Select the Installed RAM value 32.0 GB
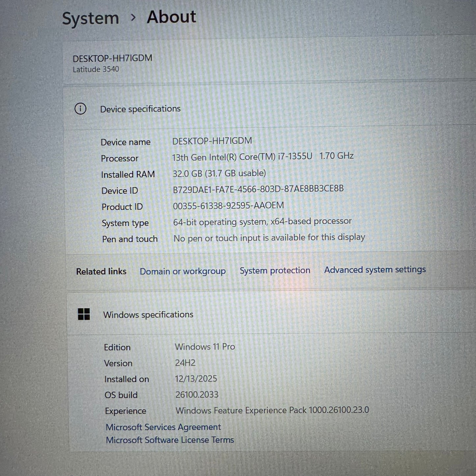Viewport: 476px width, 476px height. tap(220, 173)
